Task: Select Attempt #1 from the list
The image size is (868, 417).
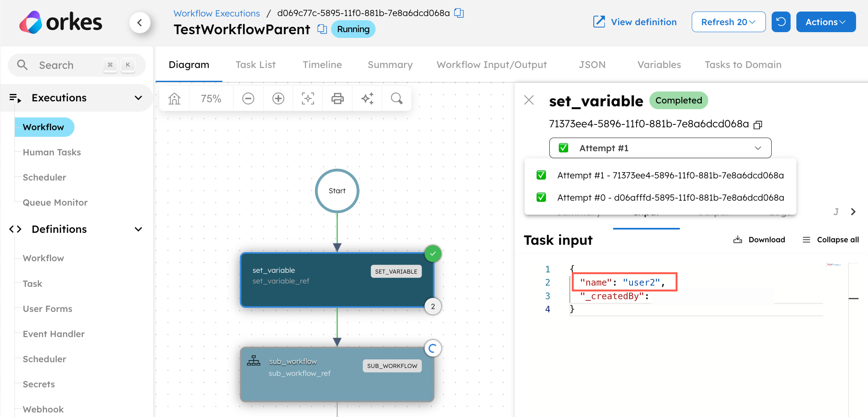Action: pos(660,175)
